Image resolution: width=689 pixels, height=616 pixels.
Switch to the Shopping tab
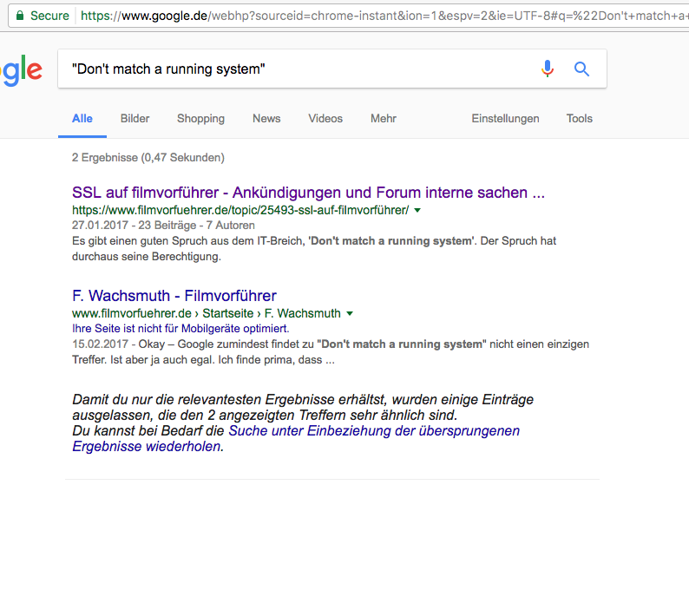tap(200, 119)
